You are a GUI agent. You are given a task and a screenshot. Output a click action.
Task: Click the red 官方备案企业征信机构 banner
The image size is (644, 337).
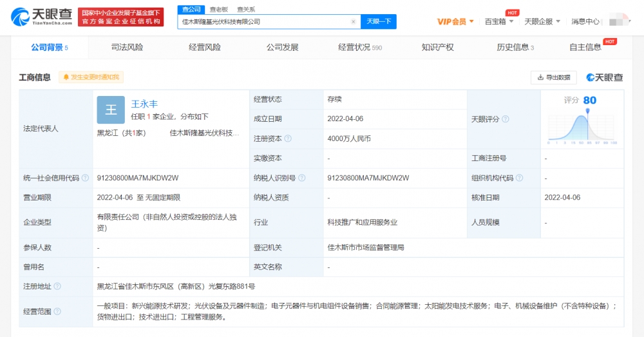click(121, 17)
